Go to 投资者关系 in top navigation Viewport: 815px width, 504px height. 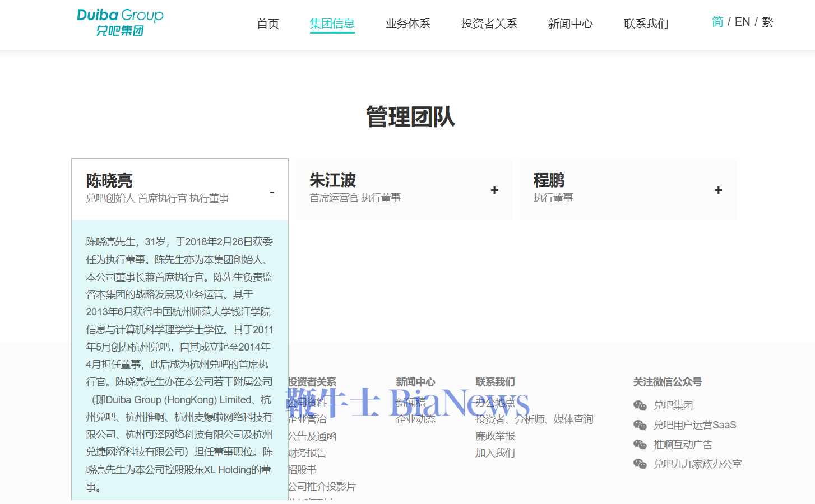(x=489, y=24)
